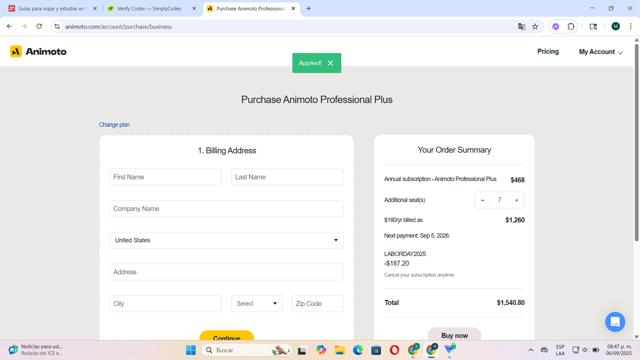Click the Zip Code field
The height and width of the screenshot is (360, 640).
(318, 304)
